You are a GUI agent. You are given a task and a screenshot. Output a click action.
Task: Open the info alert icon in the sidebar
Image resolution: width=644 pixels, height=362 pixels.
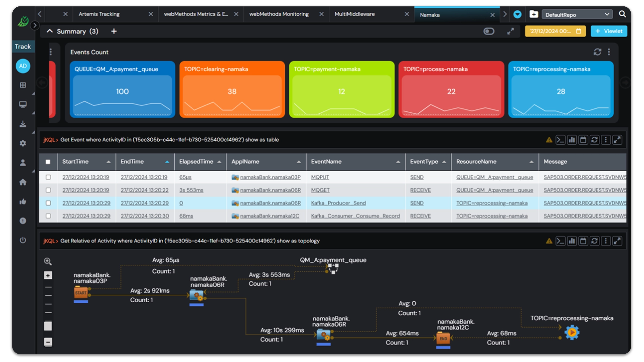[23, 221]
